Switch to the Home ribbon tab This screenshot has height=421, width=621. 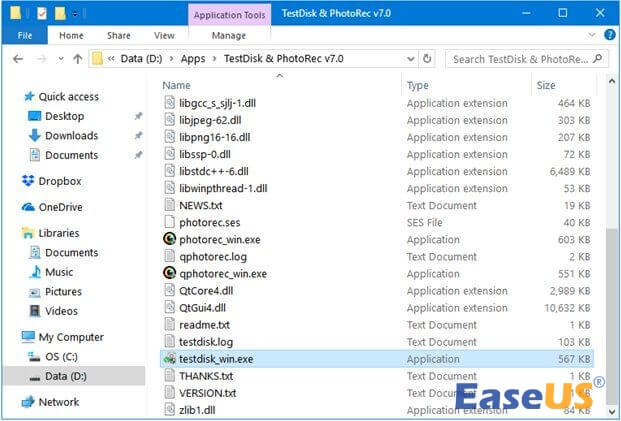click(x=71, y=35)
